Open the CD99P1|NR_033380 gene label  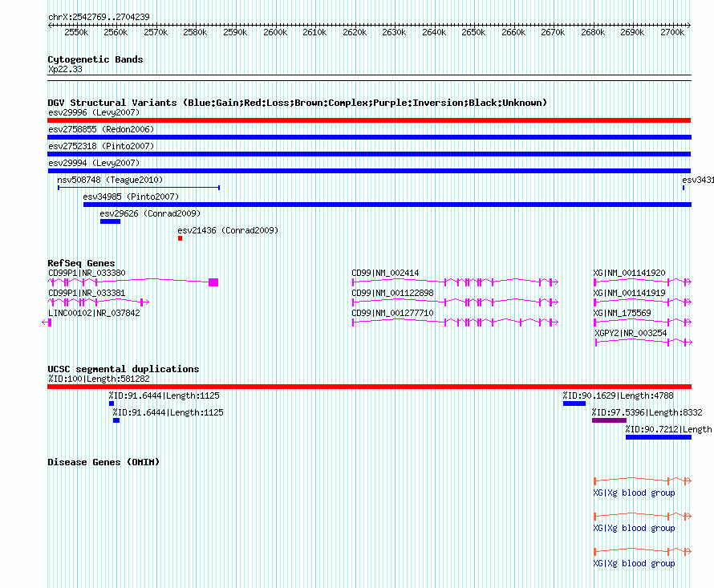pyautogui.click(x=87, y=273)
